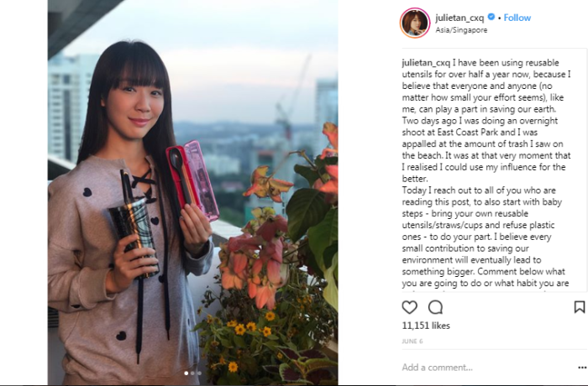Image resolution: width=588 pixels, height=386 pixels.
Task: Select the first carousel dot indicator
Action: tap(186, 373)
